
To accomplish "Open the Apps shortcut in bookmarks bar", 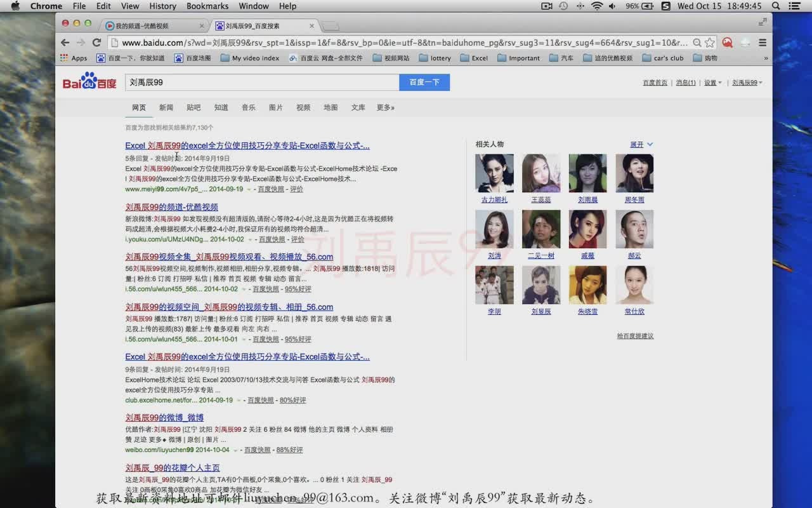I will 74,58.
